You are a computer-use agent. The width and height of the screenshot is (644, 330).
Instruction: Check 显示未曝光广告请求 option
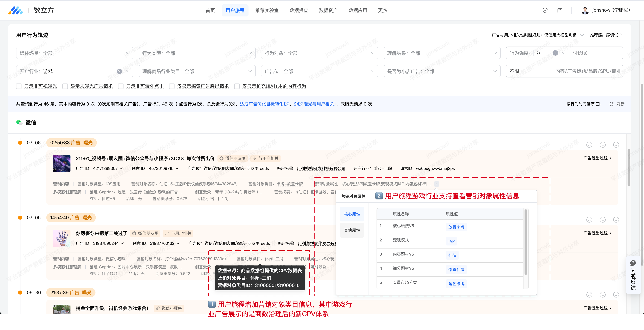point(65,86)
